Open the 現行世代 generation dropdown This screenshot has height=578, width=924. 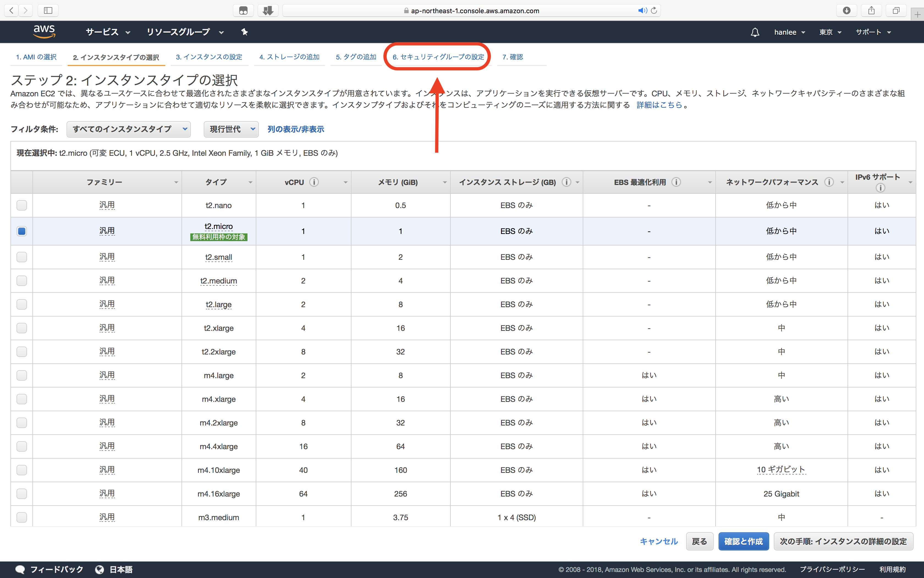(x=231, y=129)
